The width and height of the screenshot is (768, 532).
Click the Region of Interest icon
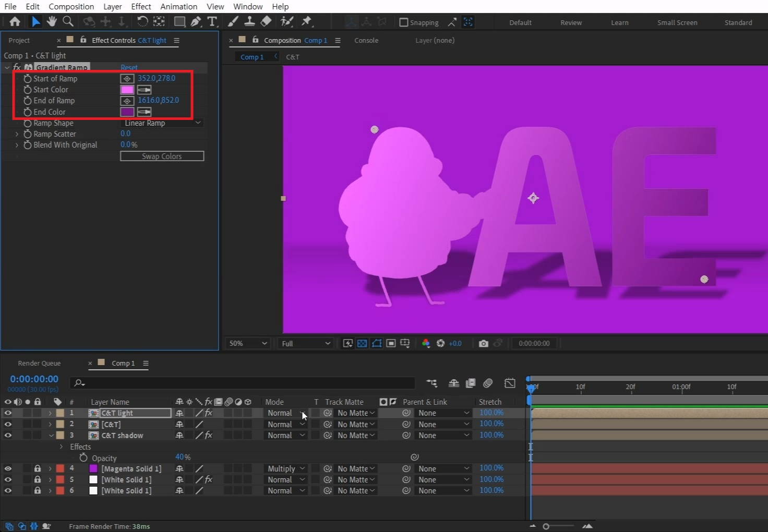[x=391, y=343]
